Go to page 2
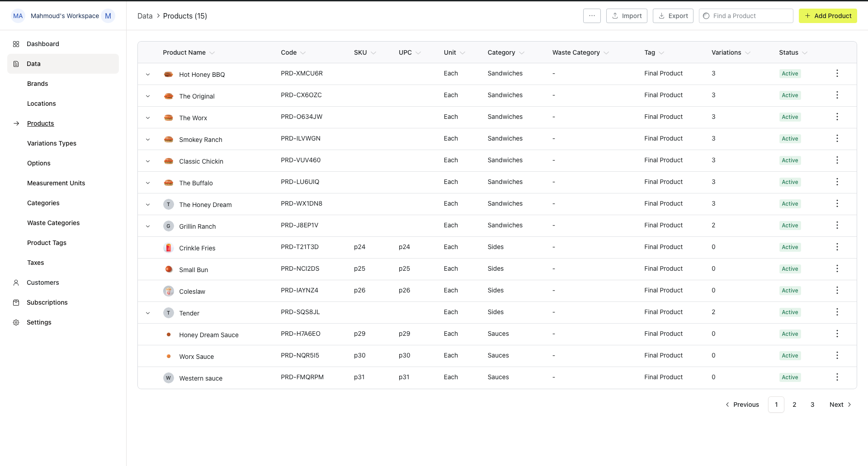This screenshot has height=466, width=868. 794,405
